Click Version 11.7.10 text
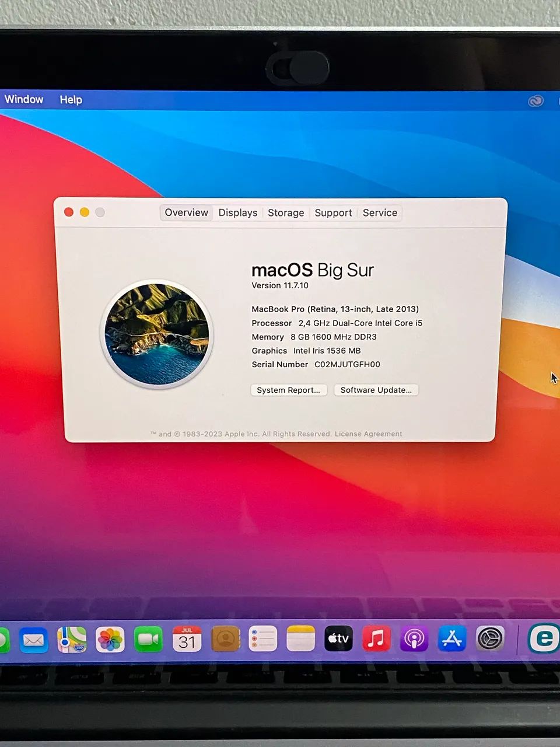The width and height of the screenshot is (560, 747). 280,285
